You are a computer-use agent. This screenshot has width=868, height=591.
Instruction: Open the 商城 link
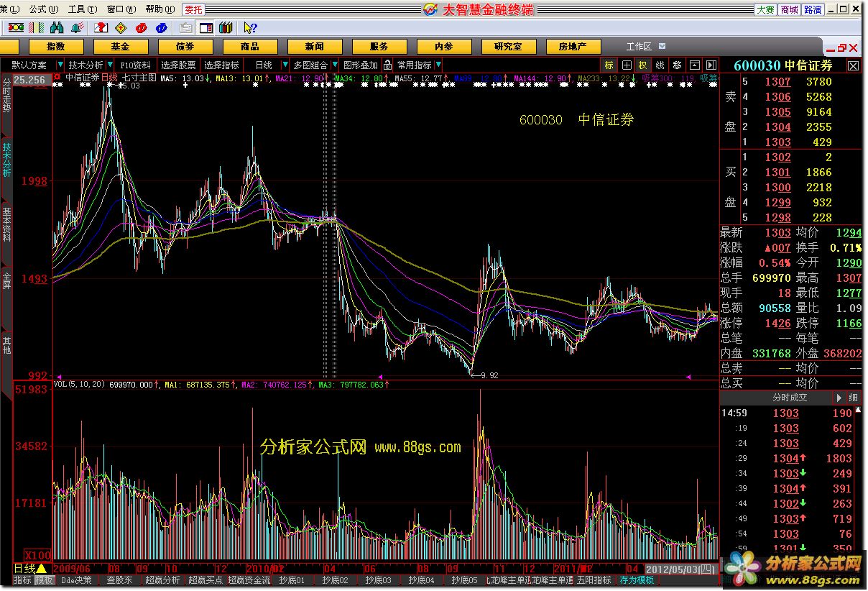coord(789,9)
